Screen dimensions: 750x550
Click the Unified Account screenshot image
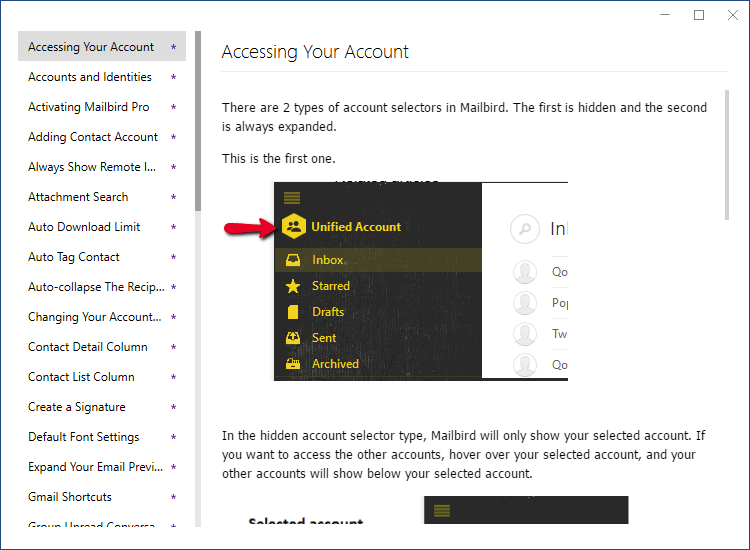[396, 281]
